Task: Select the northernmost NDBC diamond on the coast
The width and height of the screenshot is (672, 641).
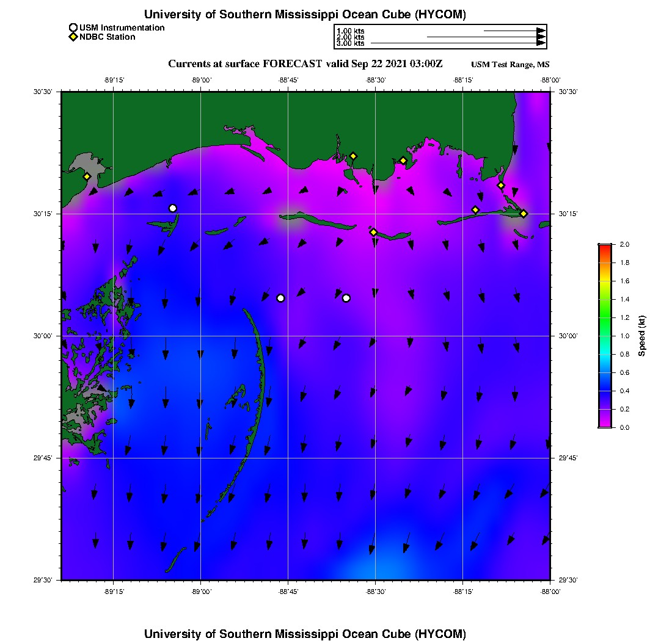Action: click(x=353, y=156)
